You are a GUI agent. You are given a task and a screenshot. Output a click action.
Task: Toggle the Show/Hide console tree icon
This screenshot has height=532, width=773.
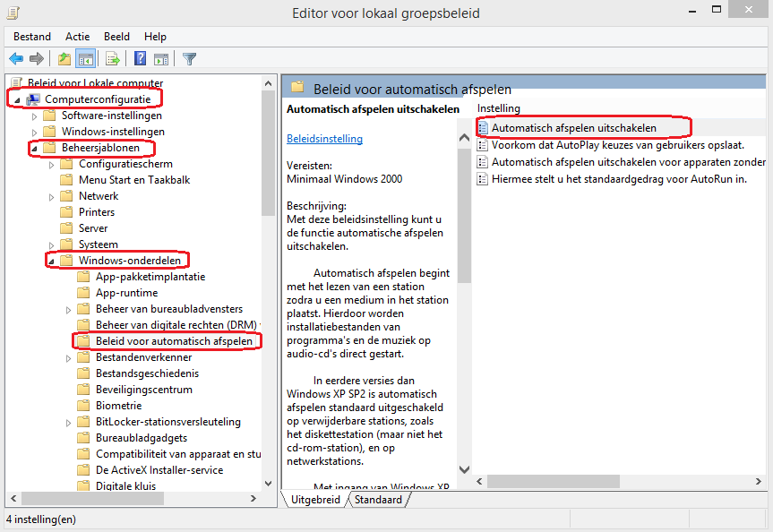coord(85,59)
